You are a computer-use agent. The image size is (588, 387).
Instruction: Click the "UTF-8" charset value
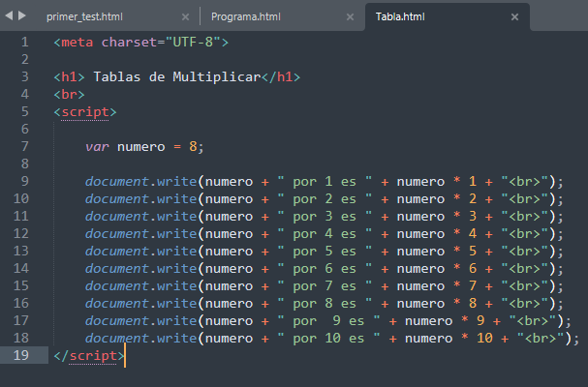(x=193, y=42)
